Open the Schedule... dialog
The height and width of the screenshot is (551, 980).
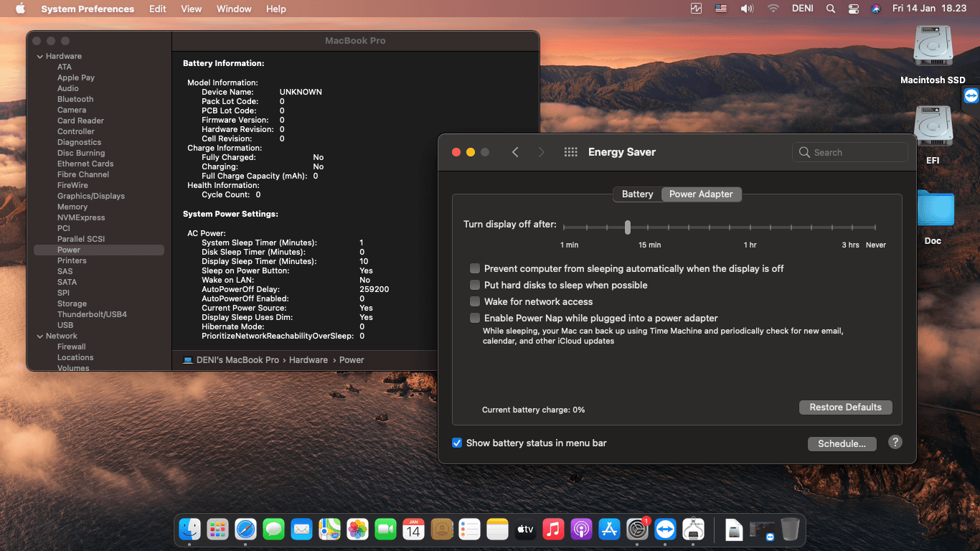[x=842, y=443]
